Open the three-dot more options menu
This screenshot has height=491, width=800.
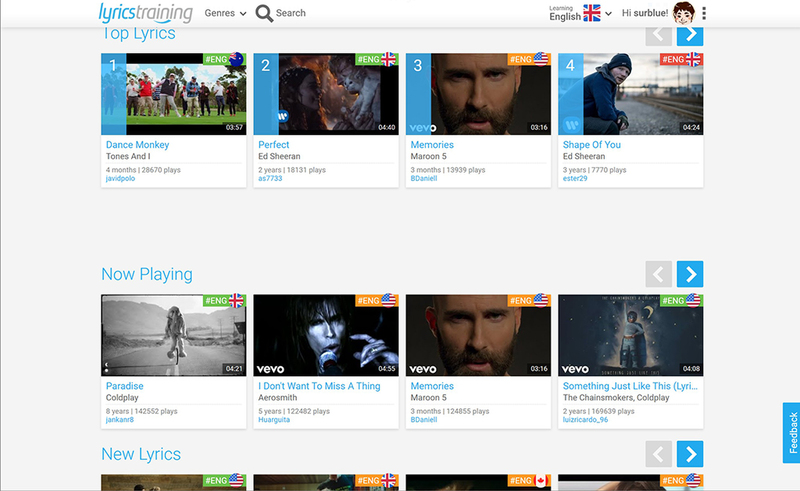coord(704,13)
